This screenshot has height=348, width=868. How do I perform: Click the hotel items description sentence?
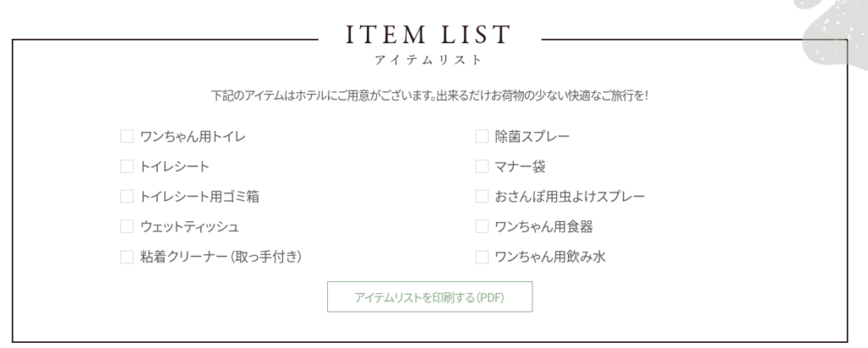point(430,95)
